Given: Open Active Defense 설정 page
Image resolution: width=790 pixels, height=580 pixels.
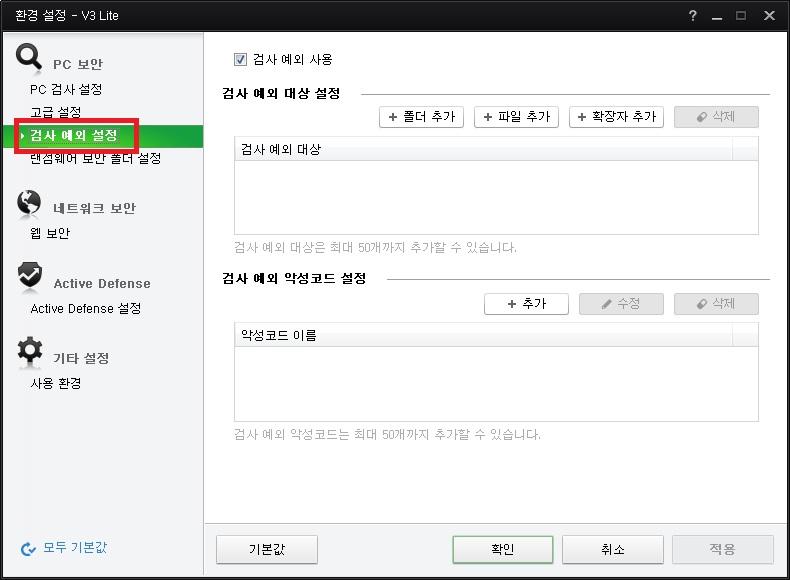Looking at the screenshot, I should [x=86, y=308].
